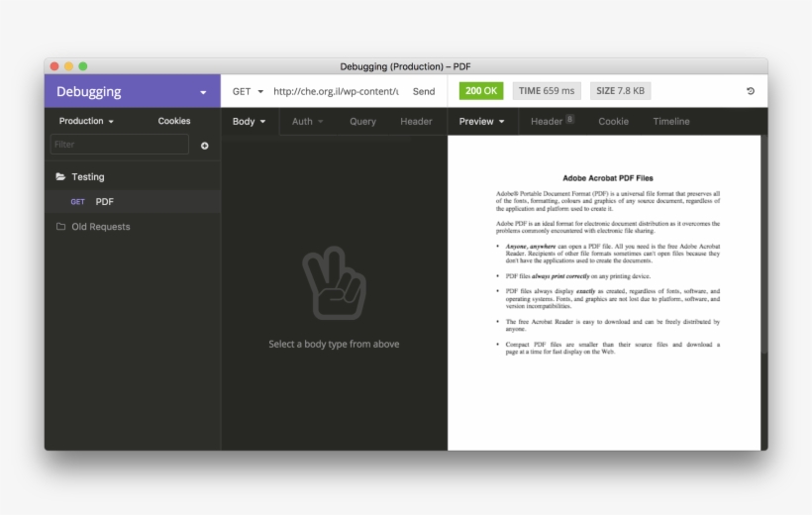Click the Old Requests folder icon
This screenshot has width=812, height=515.
point(60,227)
